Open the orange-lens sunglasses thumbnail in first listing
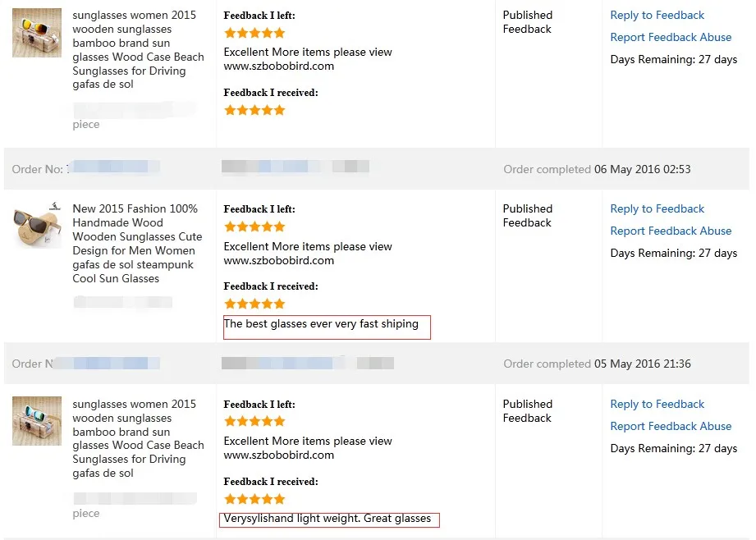Viewport: 756px width, 540px height. coord(37,33)
